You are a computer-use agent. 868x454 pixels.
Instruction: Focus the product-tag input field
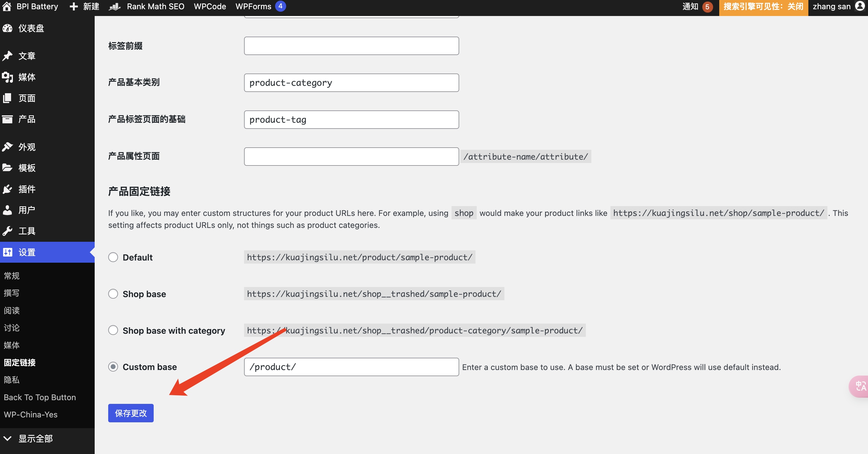click(351, 119)
